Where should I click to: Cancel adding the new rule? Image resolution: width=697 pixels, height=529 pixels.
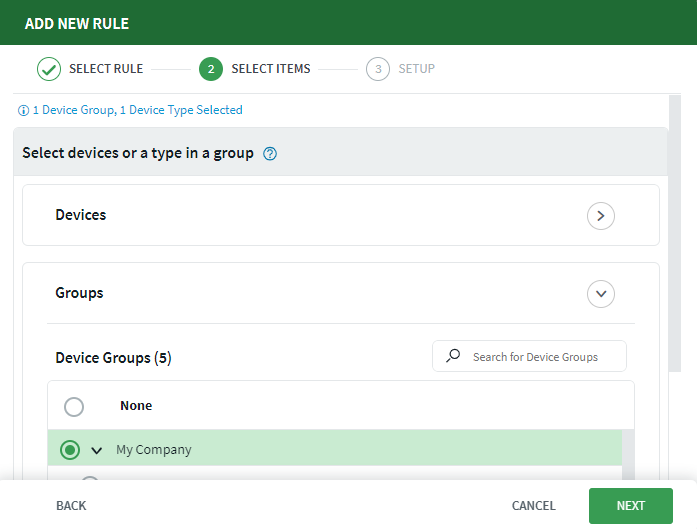[x=533, y=506]
